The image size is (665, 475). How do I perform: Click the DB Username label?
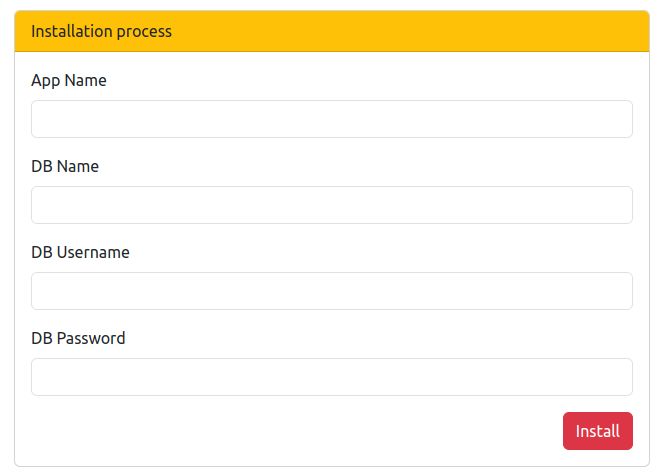[x=80, y=252]
